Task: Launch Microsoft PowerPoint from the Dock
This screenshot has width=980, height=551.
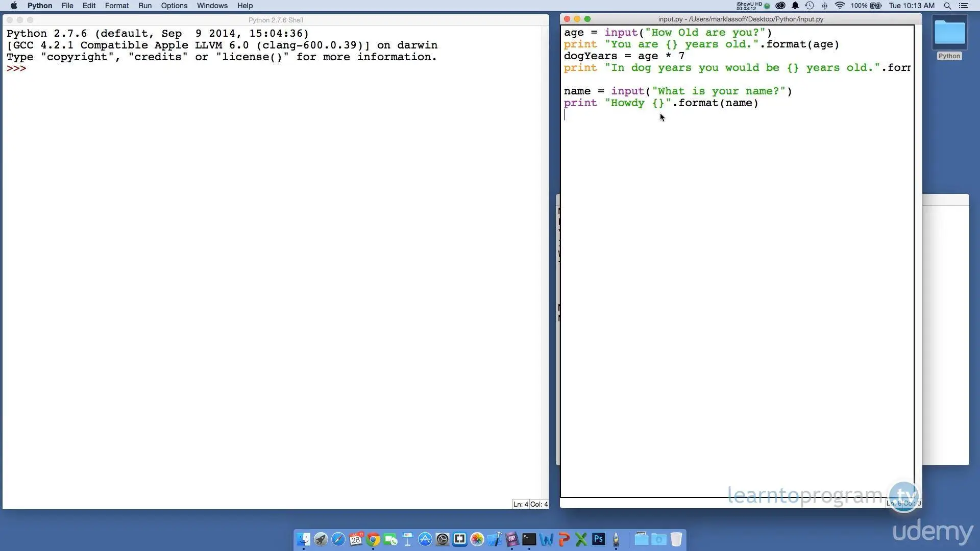Action: 564,539
